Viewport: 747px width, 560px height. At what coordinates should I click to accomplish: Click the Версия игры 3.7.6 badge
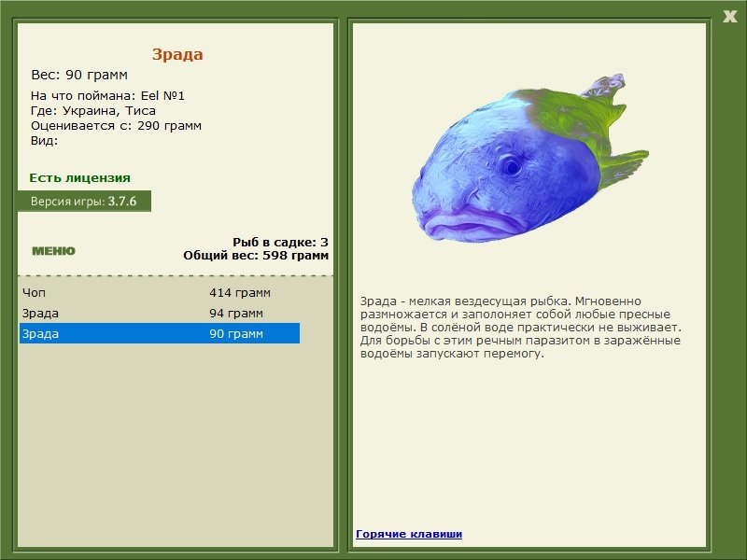[84, 201]
